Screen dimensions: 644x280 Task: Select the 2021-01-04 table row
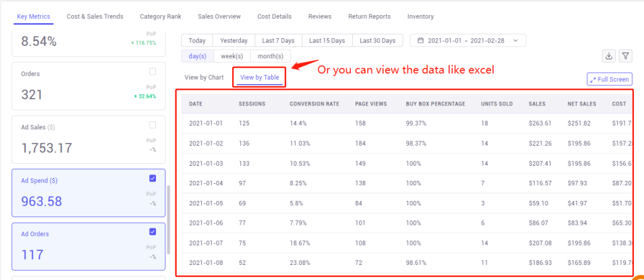click(x=407, y=183)
